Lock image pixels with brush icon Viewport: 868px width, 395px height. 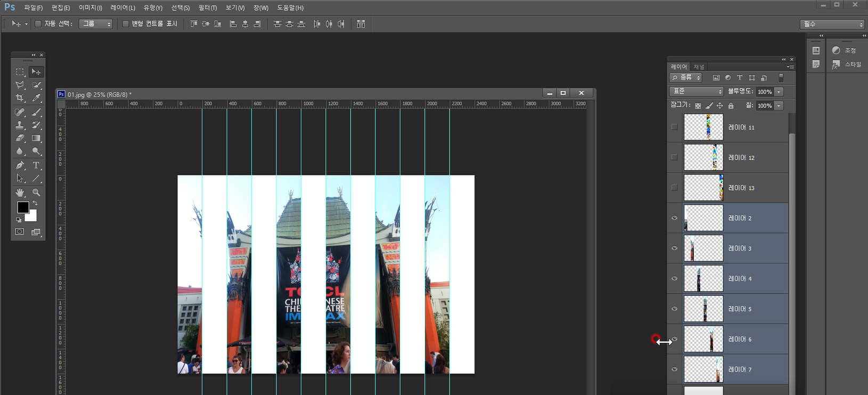tap(709, 106)
